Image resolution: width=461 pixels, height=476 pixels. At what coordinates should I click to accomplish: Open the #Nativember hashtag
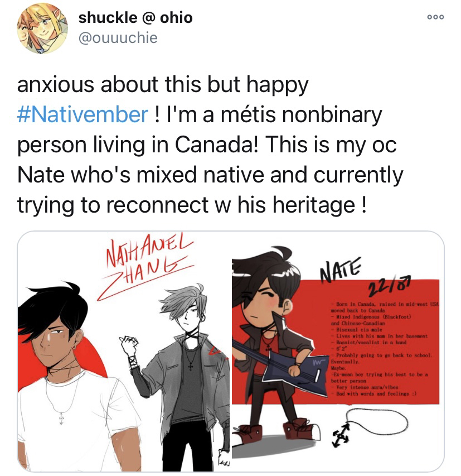click(83, 114)
